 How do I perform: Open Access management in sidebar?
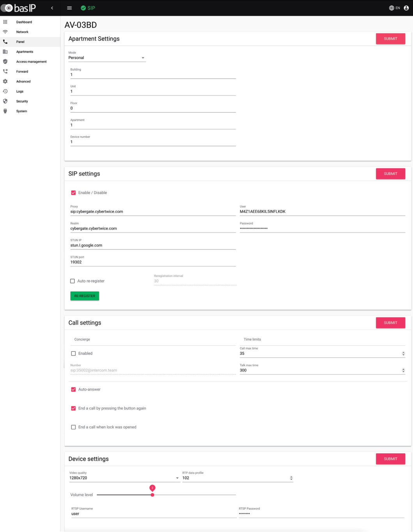coord(31,62)
